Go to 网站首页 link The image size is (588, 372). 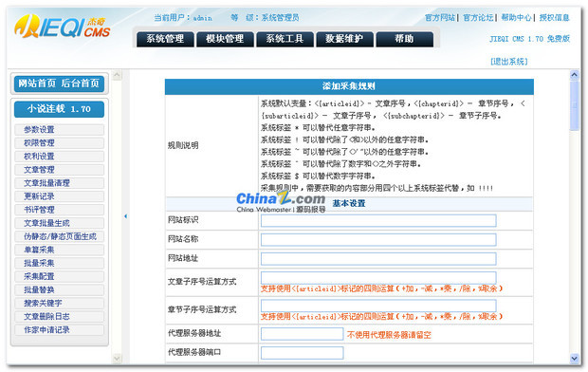(x=37, y=83)
